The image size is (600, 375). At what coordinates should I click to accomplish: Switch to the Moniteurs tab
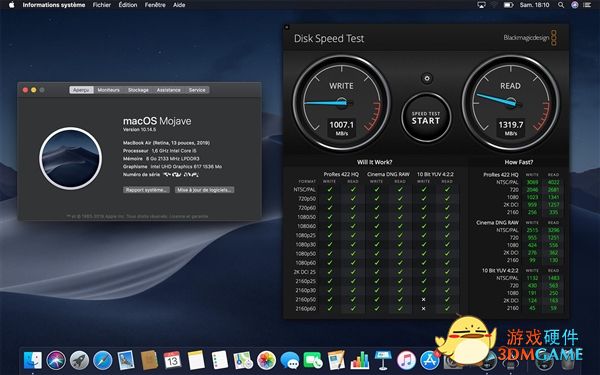pos(109,90)
